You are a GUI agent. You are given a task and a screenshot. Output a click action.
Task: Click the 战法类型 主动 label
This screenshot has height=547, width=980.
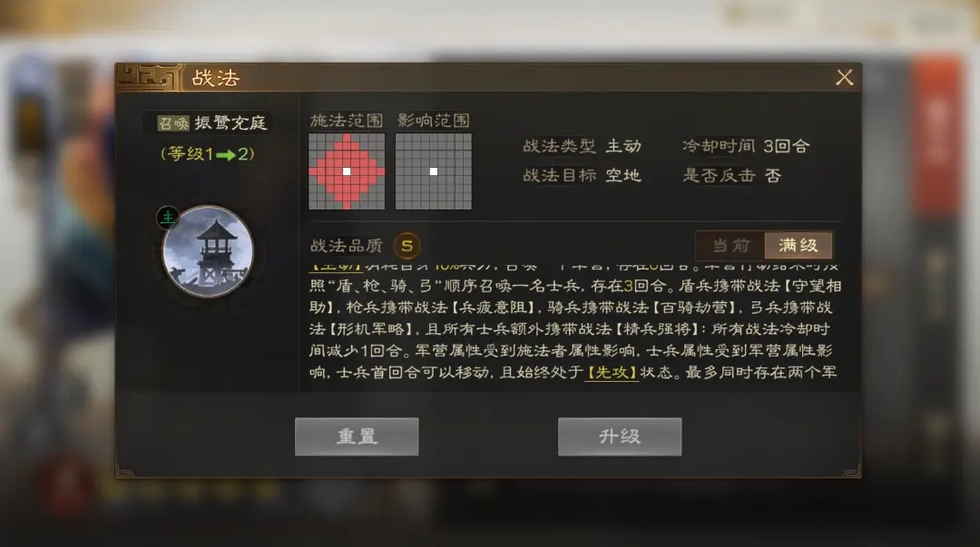pyautogui.click(x=582, y=146)
